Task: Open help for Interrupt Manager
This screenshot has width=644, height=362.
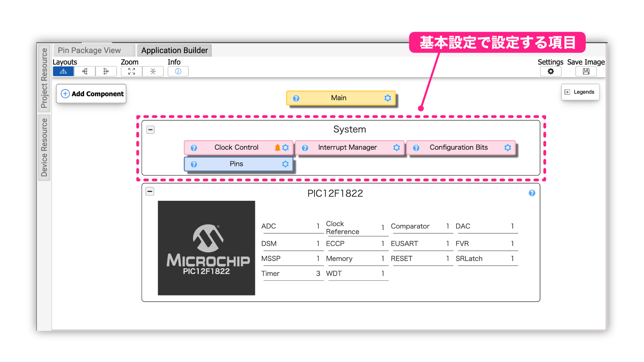Action: point(305,148)
